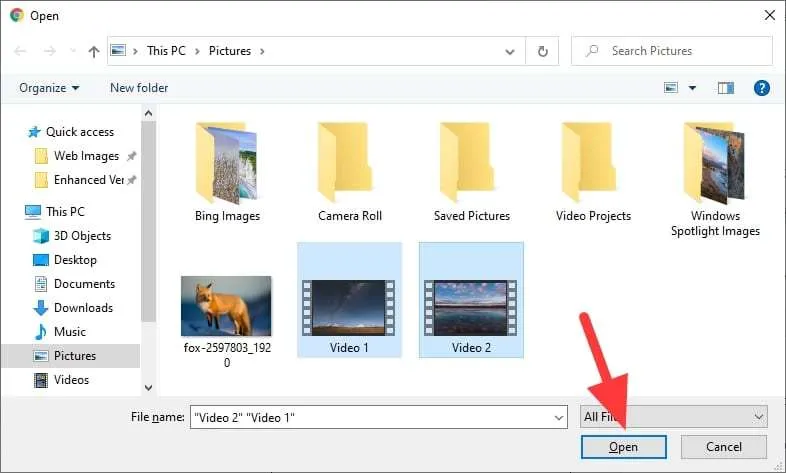Click the Downloads arrow icon
Screen dimensions: 786x473
click(41, 308)
